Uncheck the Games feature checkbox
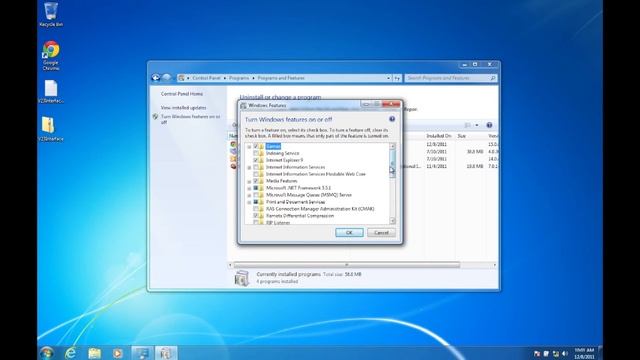 pos(256,146)
